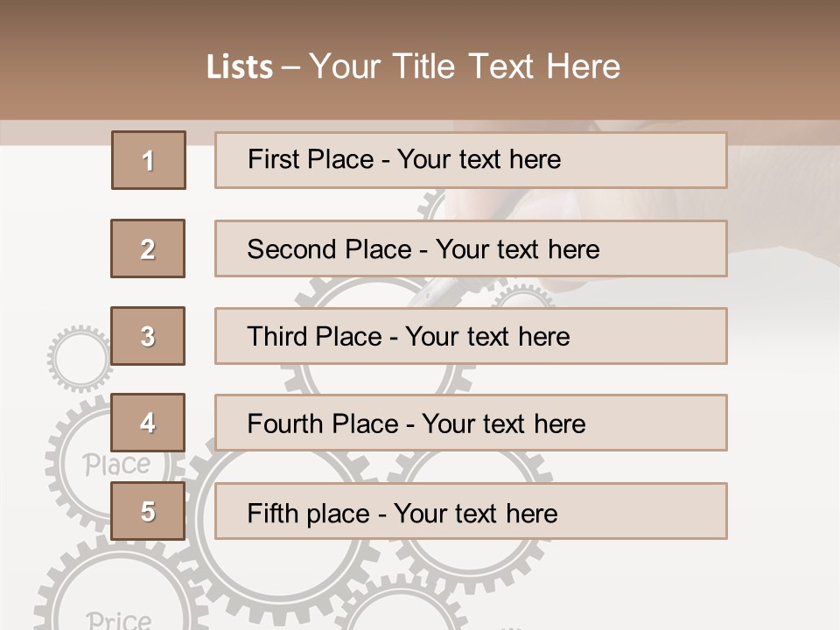Click the small empty gear left of box 3
Screen dimensions: 840x630
(x=79, y=357)
